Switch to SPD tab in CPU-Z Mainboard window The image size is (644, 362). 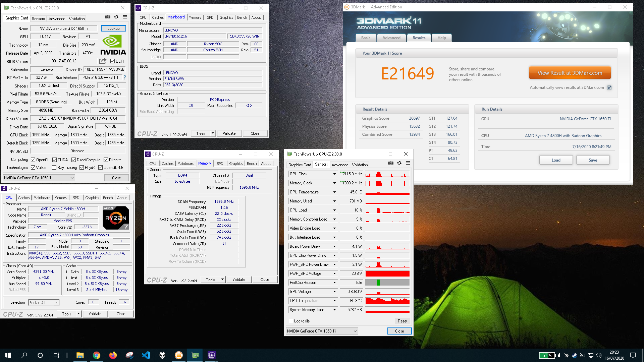[x=210, y=17]
